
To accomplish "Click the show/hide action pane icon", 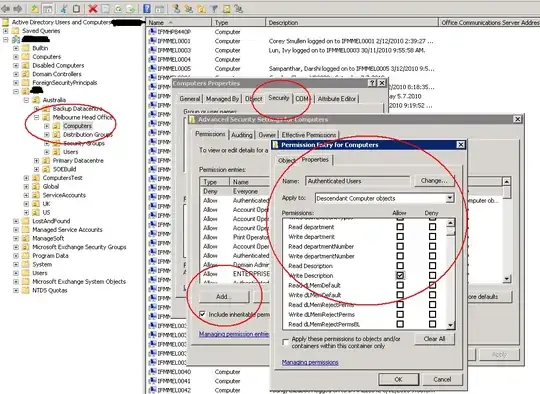I will tap(159, 9).
